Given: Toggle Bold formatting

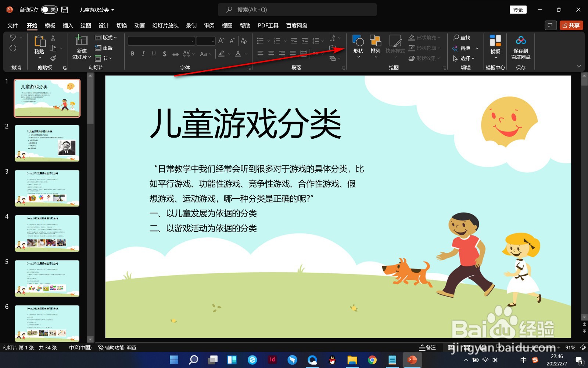Looking at the screenshot, I should tap(132, 54).
